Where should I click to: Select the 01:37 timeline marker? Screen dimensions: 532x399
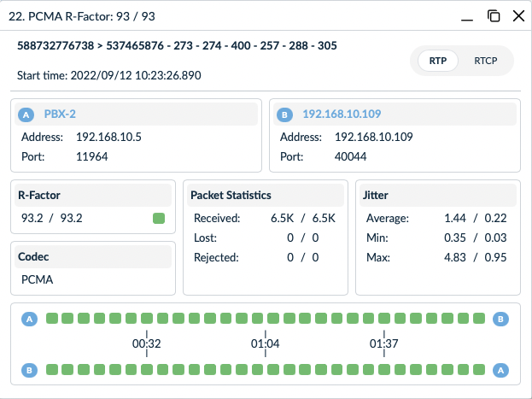[x=384, y=343]
